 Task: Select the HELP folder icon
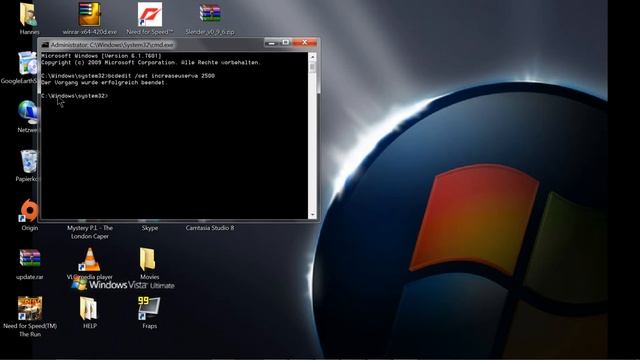89,308
